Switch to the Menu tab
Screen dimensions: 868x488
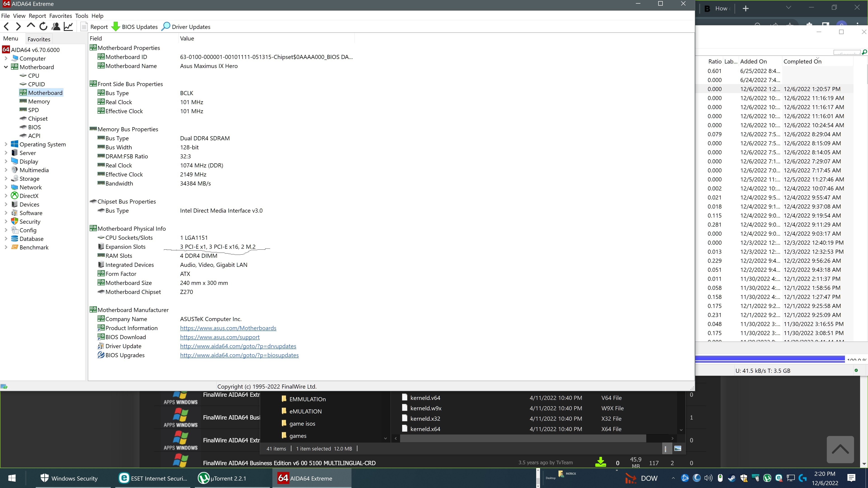tap(11, 38)
